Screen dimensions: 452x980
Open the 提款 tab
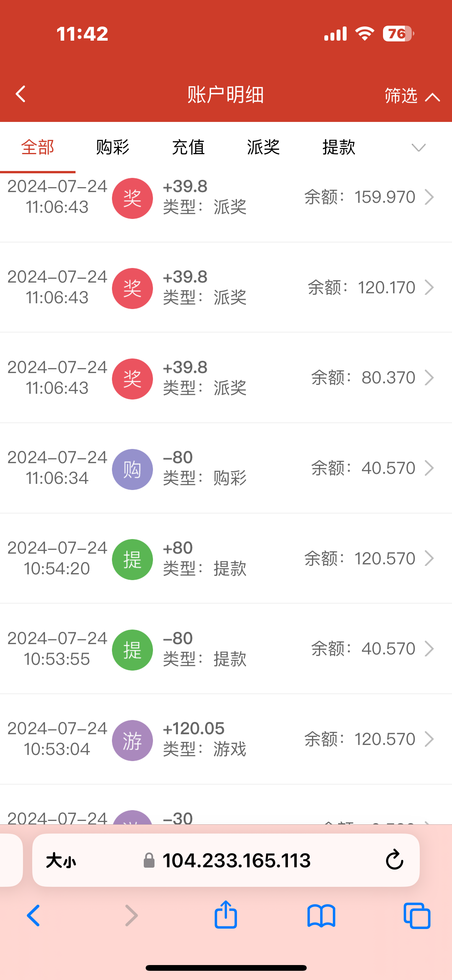(x=339, y=148)
